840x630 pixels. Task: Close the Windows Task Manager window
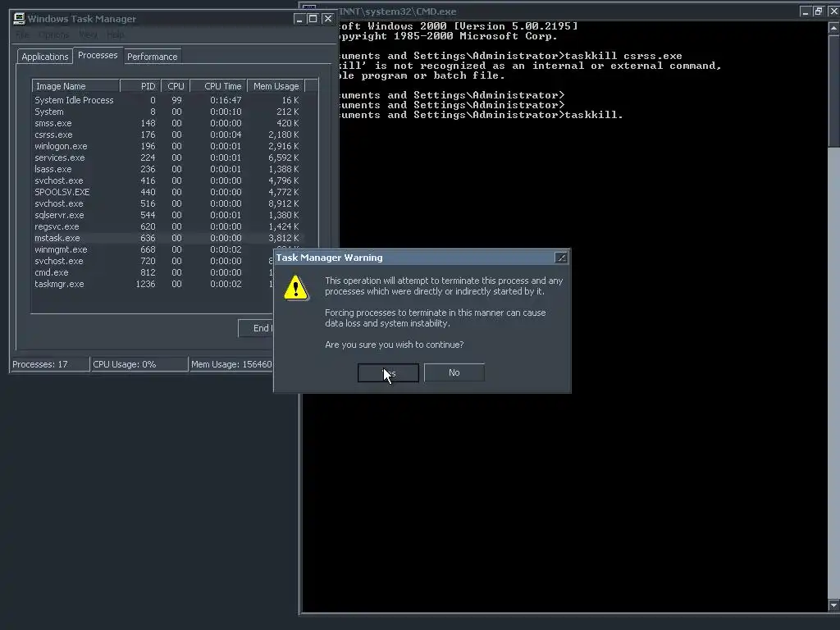pyautogui.click(x=328, y=19)
